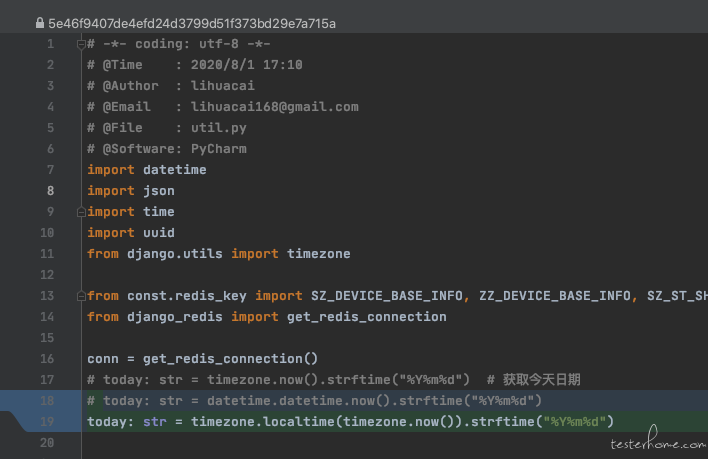Toggle the fold marker at the 'import time' line
Image resolution: width=708 pixels, height=459 pixels.
point(81,212)
